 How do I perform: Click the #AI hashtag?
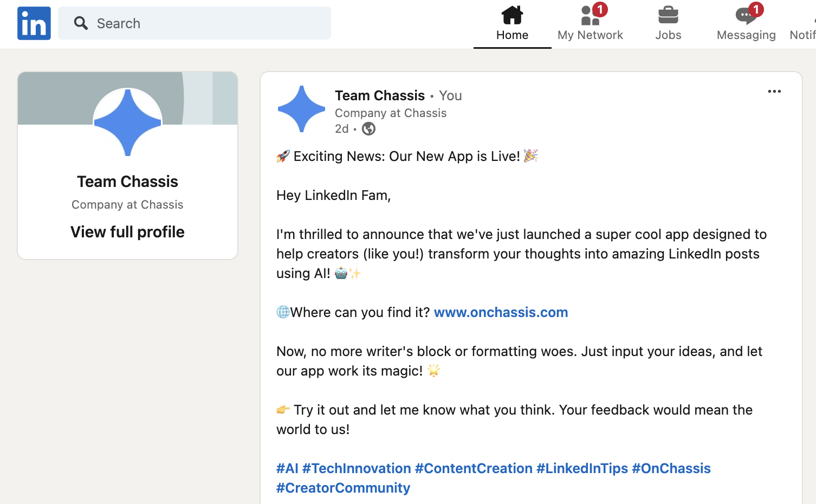[287, 468]
